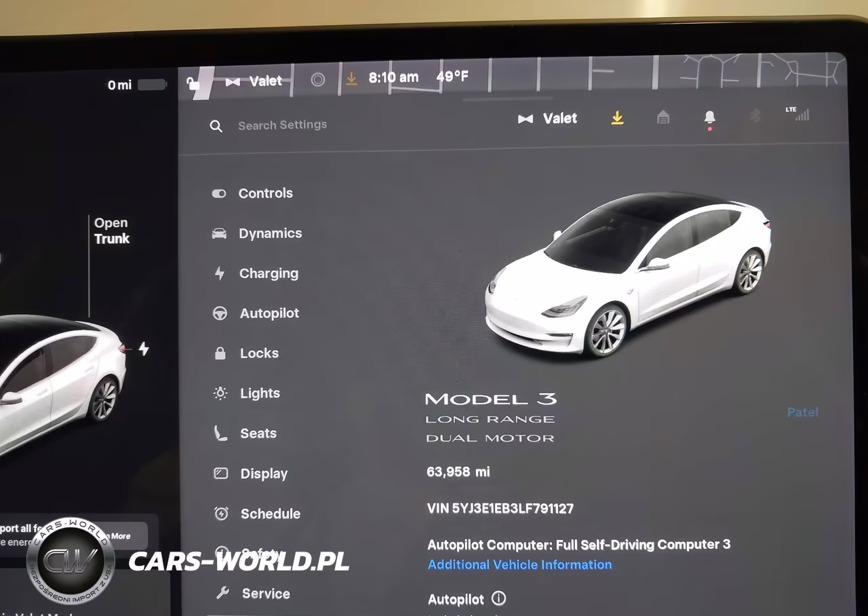The width and height of the screenshot is (868, 616).
Task: Tap the Patel vehicle name label
Action: (803, 412)
